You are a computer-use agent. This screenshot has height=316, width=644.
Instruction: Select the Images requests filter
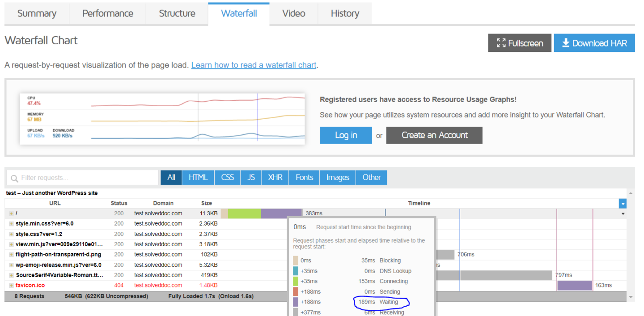(x=337, y=177)
